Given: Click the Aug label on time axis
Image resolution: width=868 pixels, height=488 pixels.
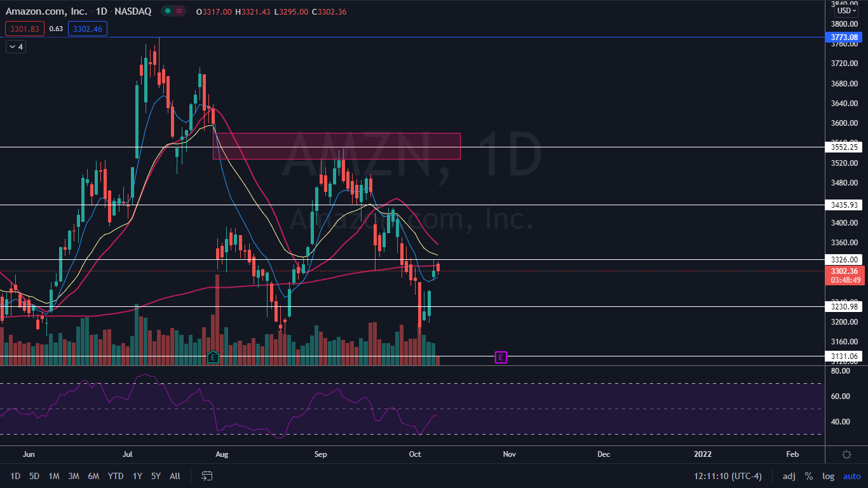Looking at the screenshot, I should [x=222, y=454].
